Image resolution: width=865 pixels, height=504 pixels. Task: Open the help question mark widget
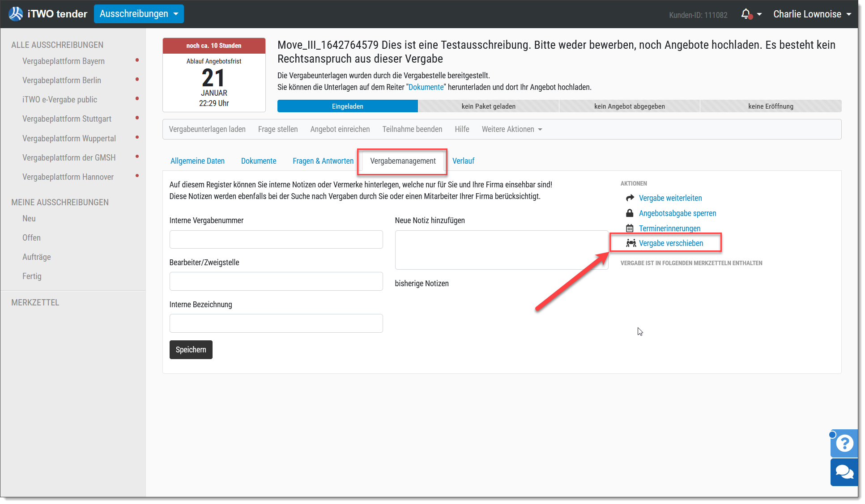pyautogui.click(x=844, y=443)
